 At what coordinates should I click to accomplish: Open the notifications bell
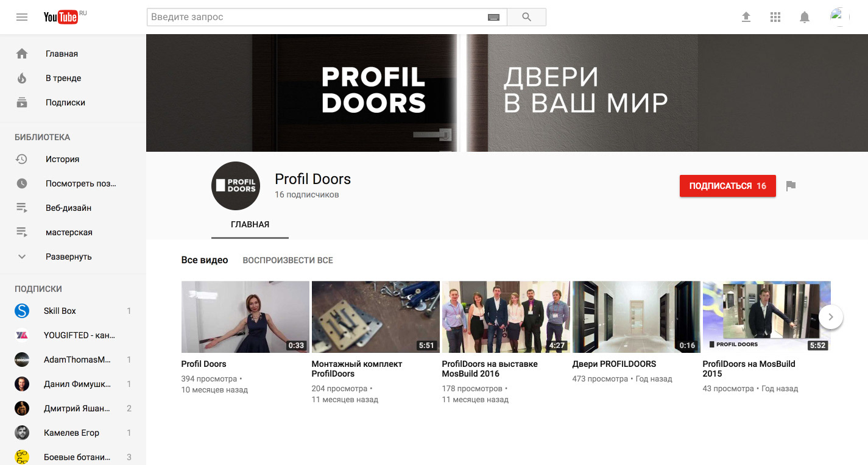point(805,17)
